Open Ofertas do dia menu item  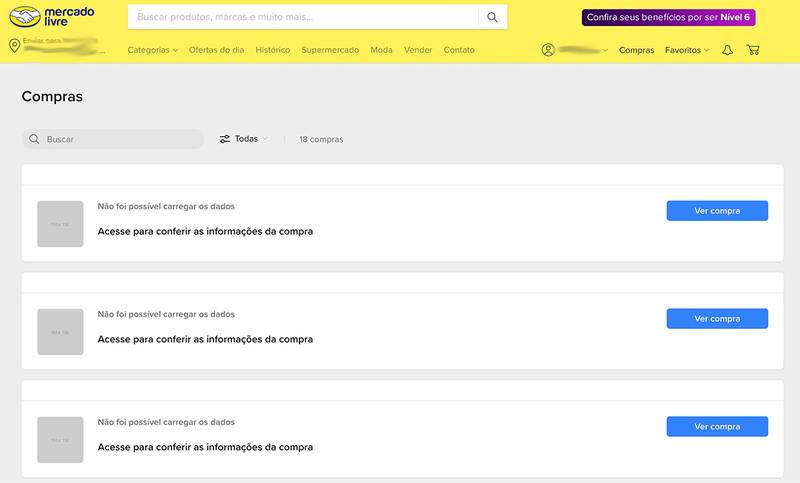point(216,50)
